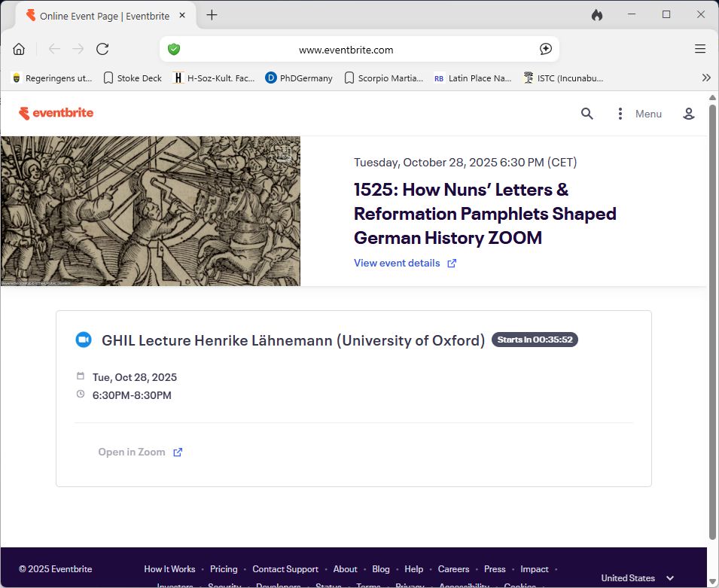Click the video camera icon beside GHIL Lecture
719x588 pixels.
(83, 340)
